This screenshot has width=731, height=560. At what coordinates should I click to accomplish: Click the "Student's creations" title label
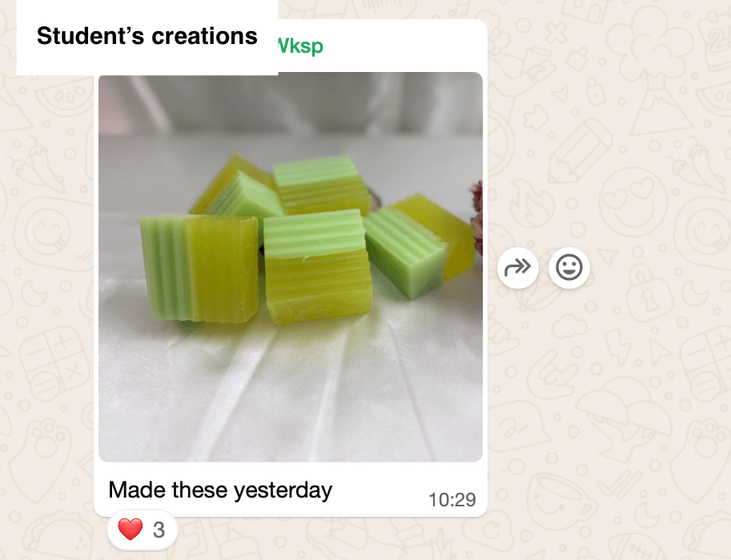(147, 36)
